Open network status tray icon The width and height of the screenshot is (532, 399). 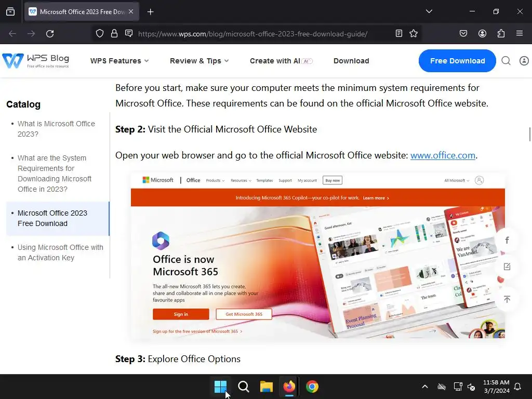tap(458, 387)
